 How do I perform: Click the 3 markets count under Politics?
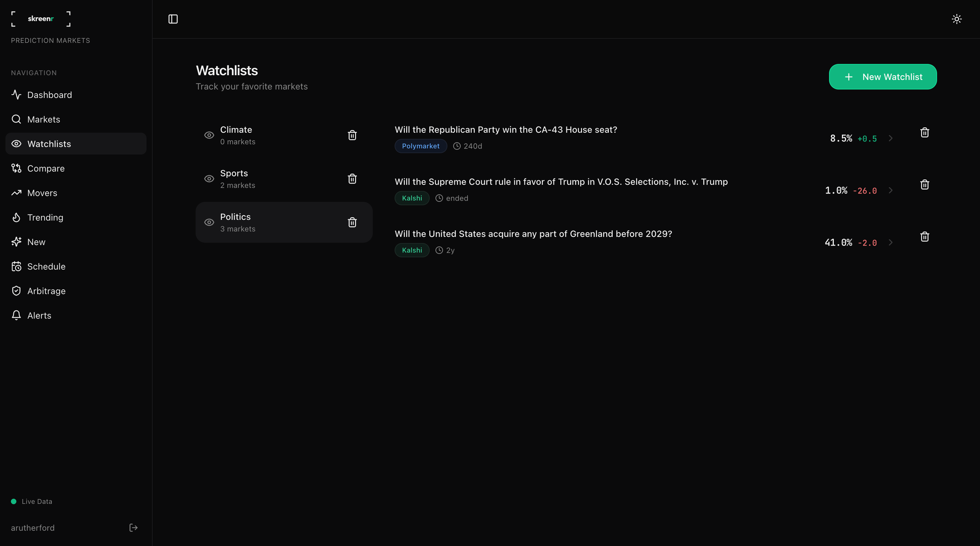(x=238, y=229)
